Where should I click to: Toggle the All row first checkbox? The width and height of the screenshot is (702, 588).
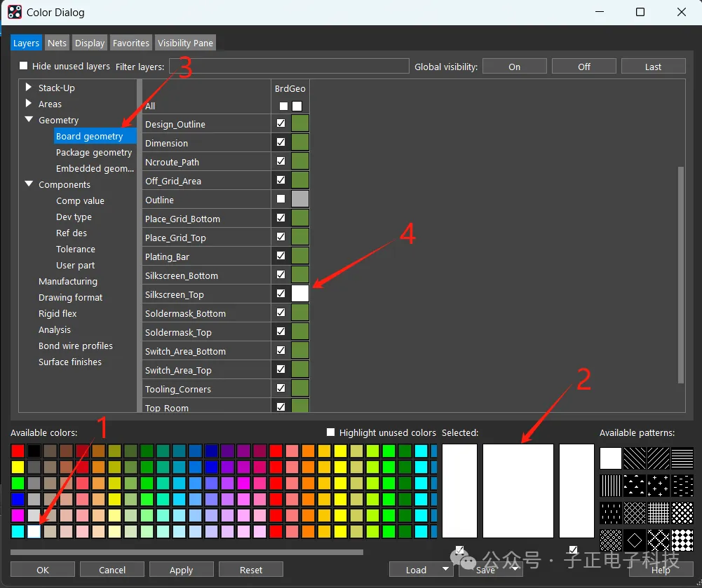283,106
